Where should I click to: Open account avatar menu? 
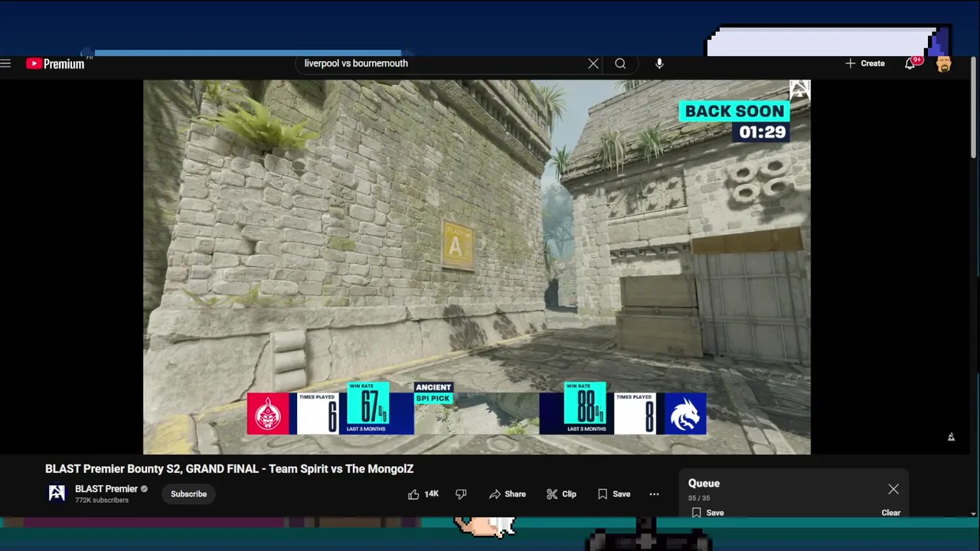[x=943, y=64]
